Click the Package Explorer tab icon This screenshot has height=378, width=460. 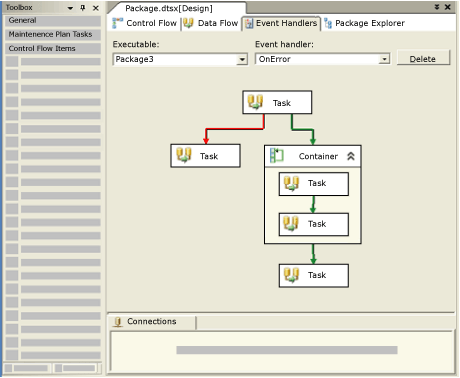[x=328, y=23]
